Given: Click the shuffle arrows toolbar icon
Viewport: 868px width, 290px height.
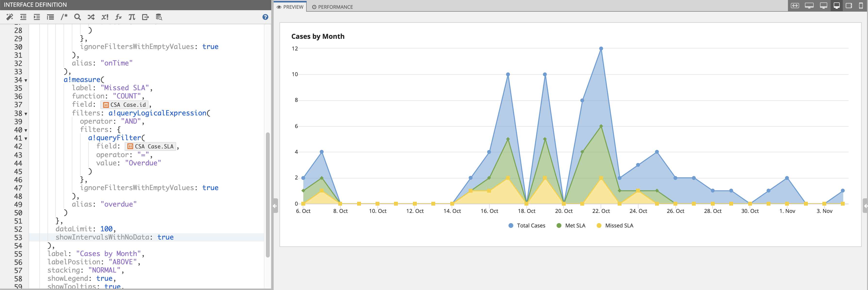Looking at the screenshot, I should click(x=91, y=17).
